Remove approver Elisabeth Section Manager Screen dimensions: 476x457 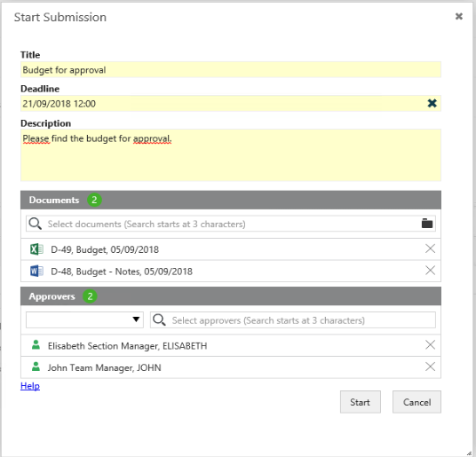[x=430, y=345]
